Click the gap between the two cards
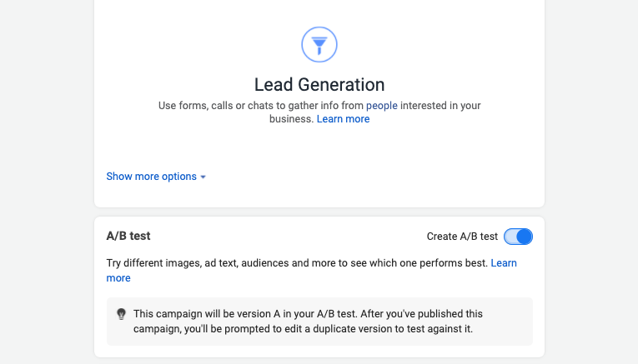 tap(319, 212)
